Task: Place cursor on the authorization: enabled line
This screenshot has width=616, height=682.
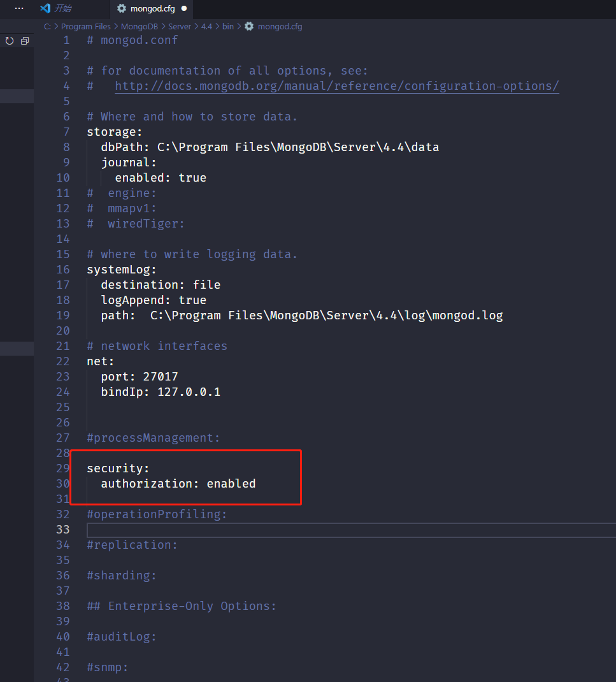Action: coord(178,484)
